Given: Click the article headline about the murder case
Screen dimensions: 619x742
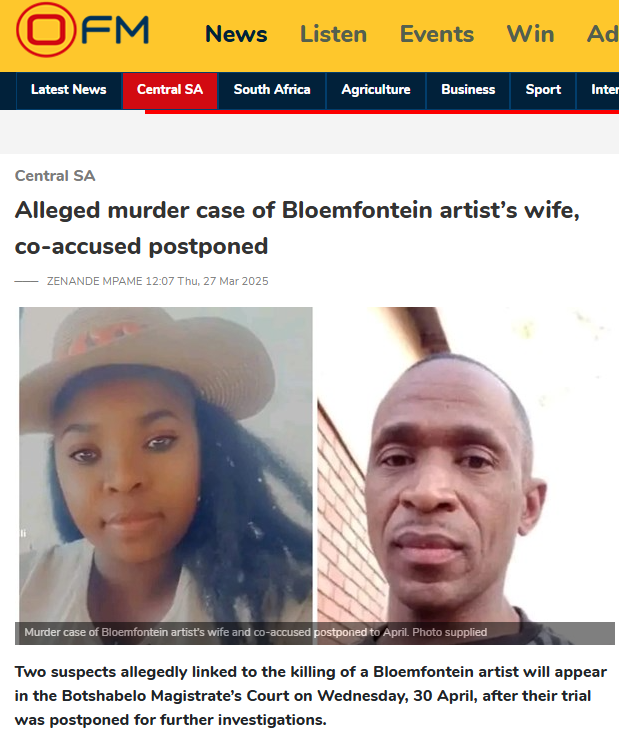Looking at the screenshot, I should point(297,228).
